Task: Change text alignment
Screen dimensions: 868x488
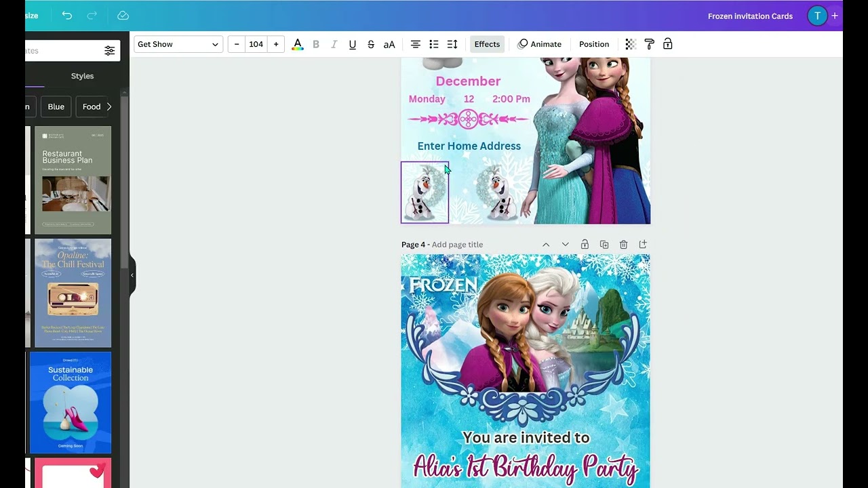Action: [416, 44]
